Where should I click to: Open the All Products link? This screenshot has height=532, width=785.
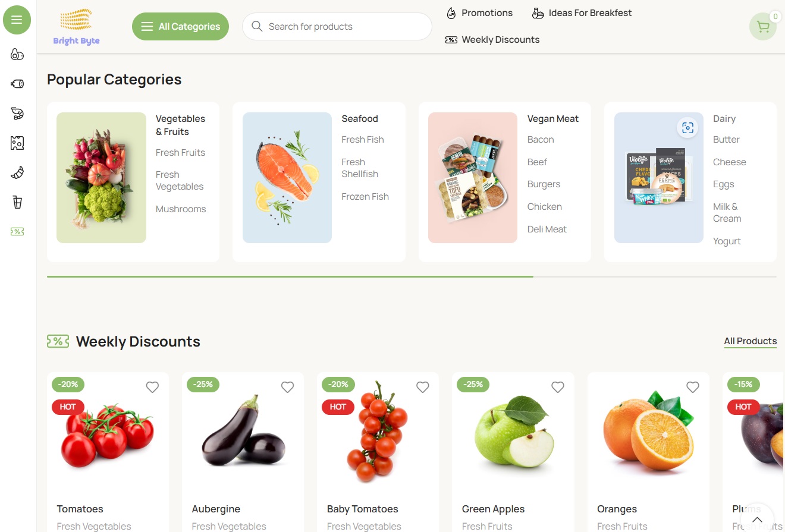point(750,341)
